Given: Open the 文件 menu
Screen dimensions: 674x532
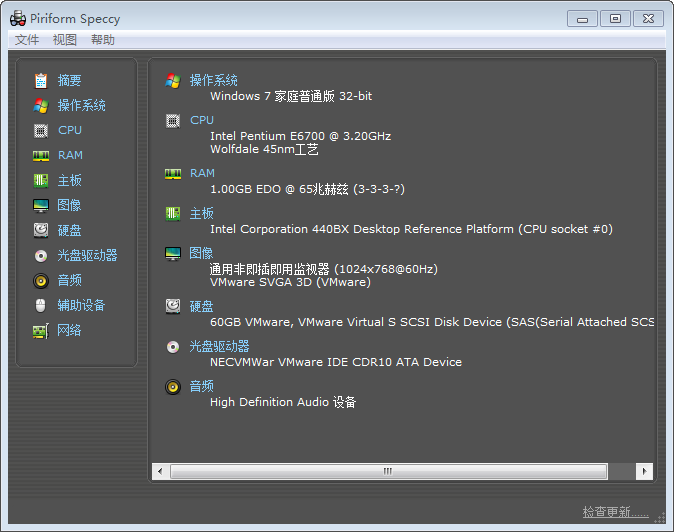Looking at the screenshot, I should tap(27, 40).
